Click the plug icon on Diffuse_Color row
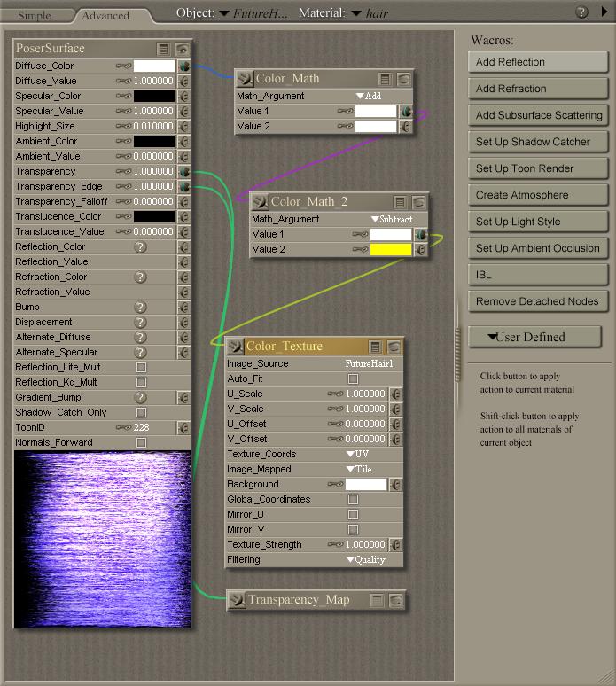Viewport: 616px width, 686px height. (184, 66)
